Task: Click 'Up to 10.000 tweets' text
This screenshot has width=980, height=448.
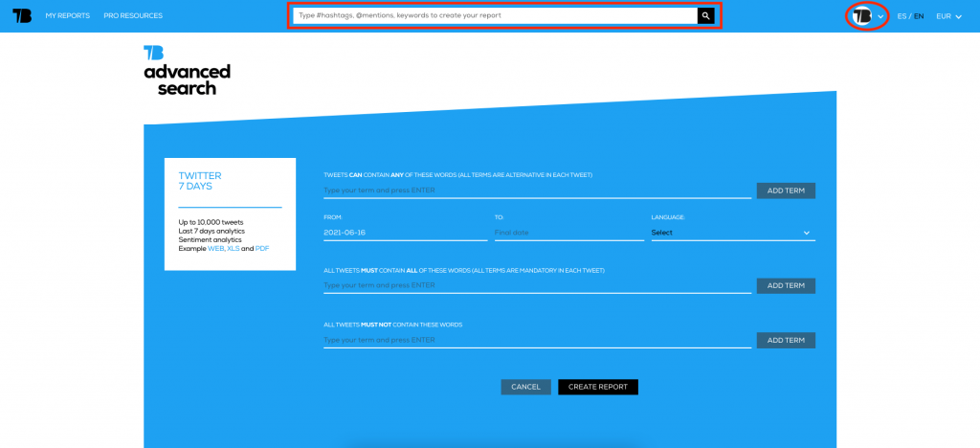Action: point(211,222)
